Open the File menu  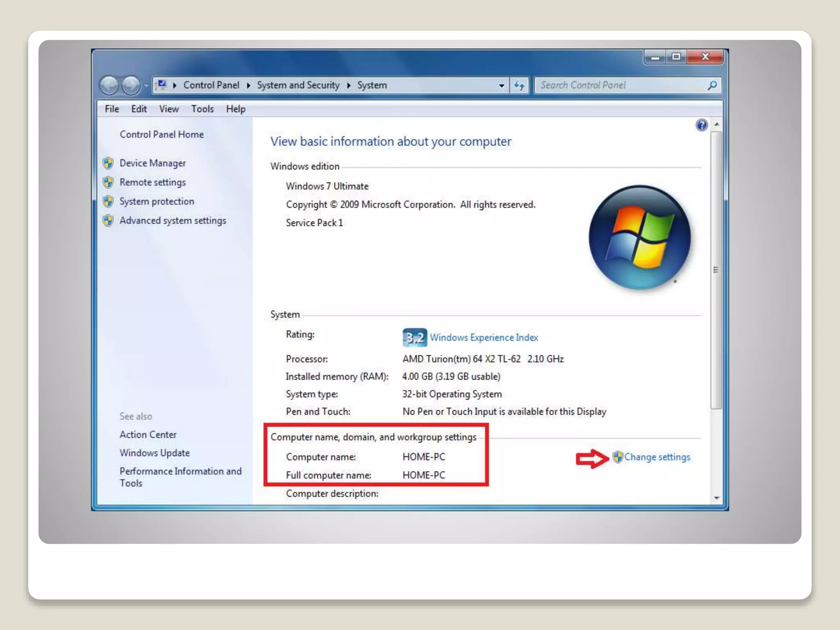pos(112,109)
